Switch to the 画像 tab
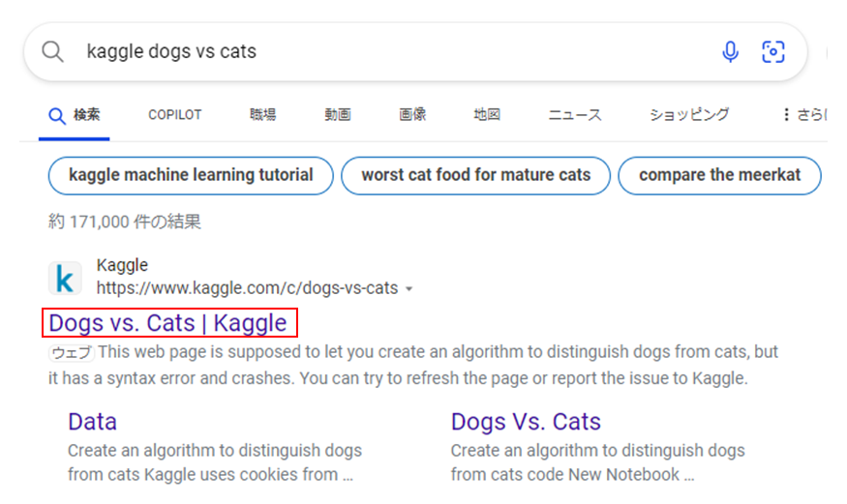Viewport: 847px width, 504px height. (x=412, y=115)
